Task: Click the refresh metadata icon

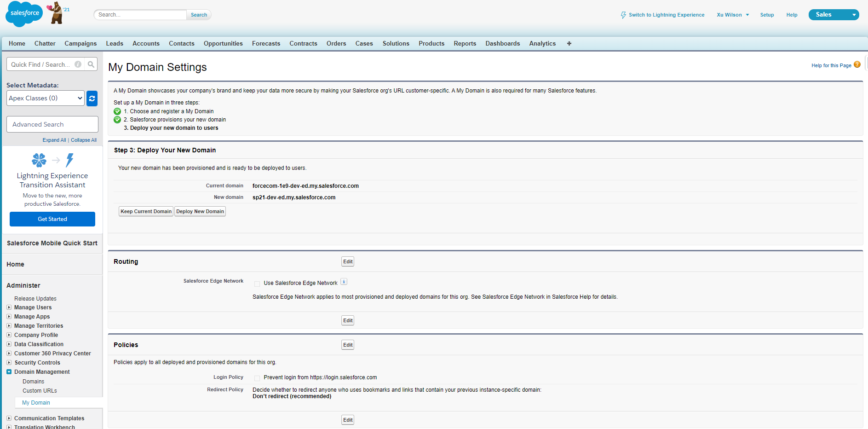Action: (x=92, y=98)
